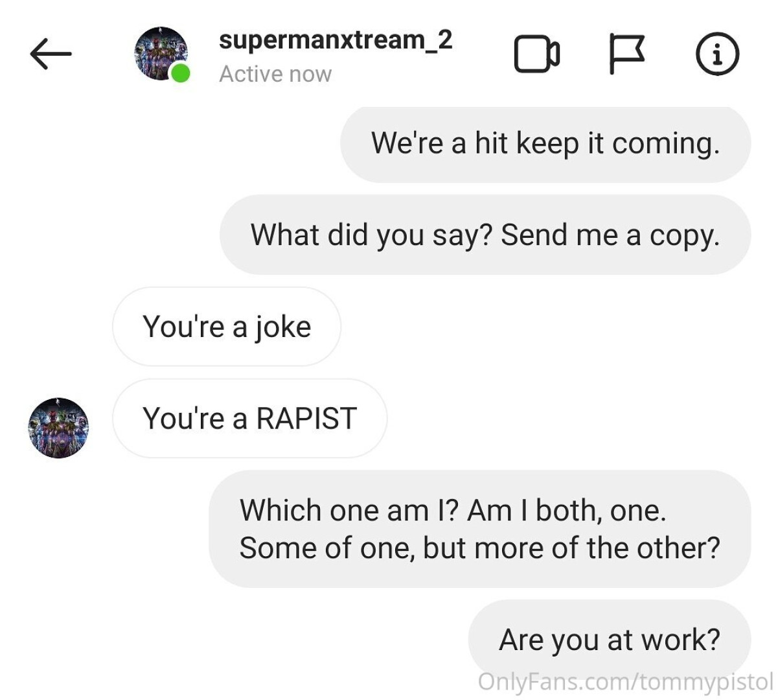Open the supermanxtream_2 username profile link
Screen dimensions: 778x700
pyautogui.click(x=335, y=40)
